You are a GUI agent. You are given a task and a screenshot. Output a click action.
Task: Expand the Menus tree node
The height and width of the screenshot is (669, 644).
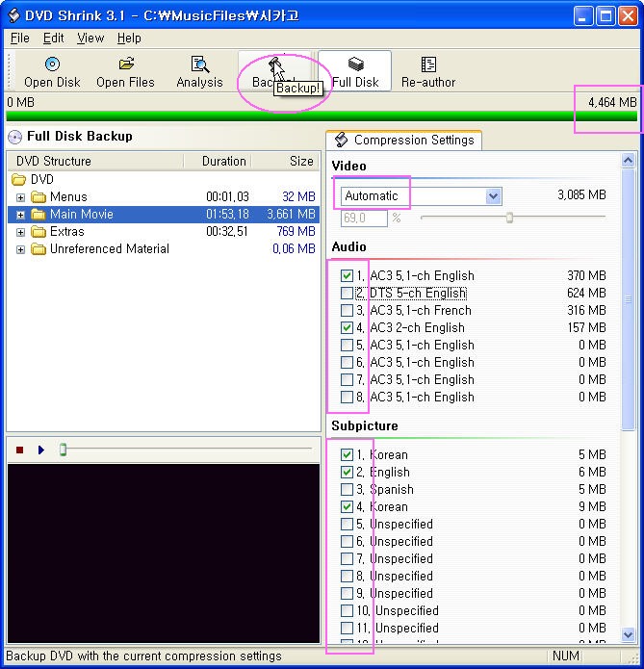point(20,197)
